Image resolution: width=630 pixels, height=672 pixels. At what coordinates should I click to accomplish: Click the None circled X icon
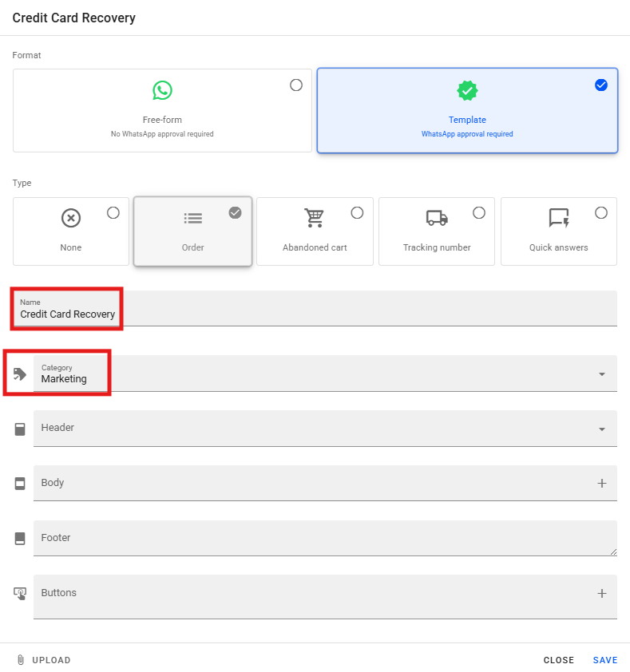tap(71, 218)
